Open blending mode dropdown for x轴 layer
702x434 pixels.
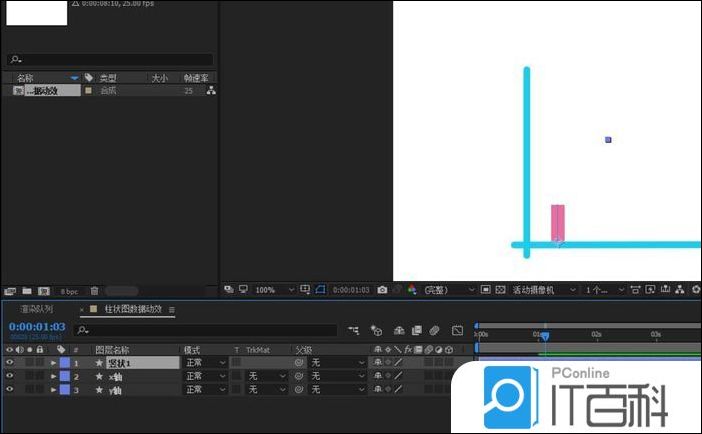point(204,376)
